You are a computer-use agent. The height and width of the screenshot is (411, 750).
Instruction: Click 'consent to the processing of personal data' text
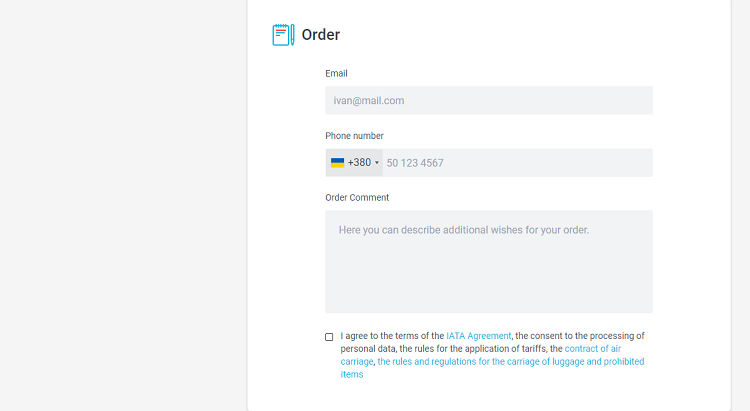tap(493, 342)
